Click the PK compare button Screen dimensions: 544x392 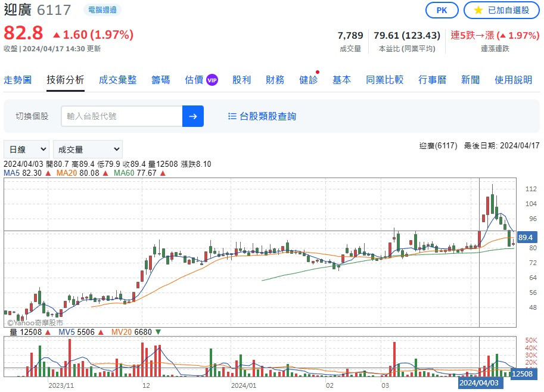click(442, 10)
